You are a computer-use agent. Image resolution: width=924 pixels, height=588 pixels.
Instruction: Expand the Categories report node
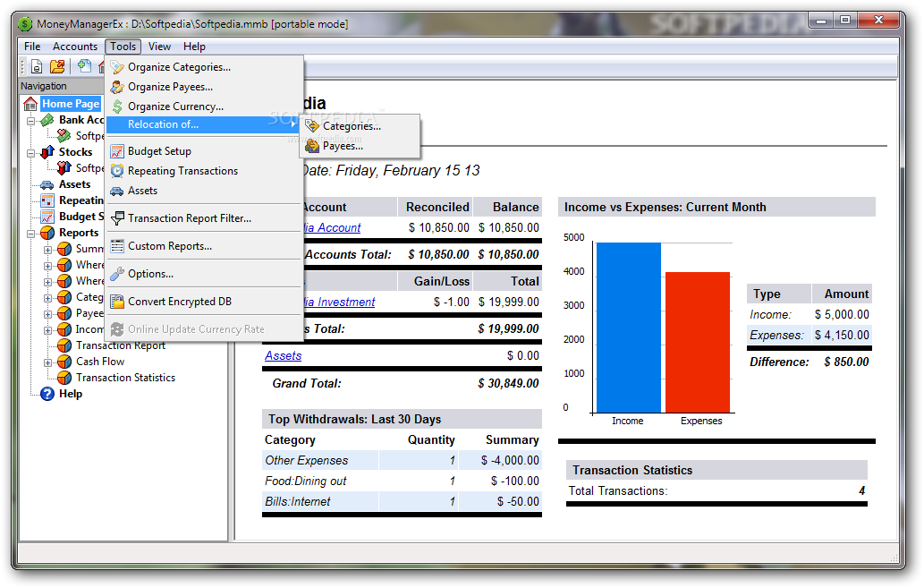(47, 298)
